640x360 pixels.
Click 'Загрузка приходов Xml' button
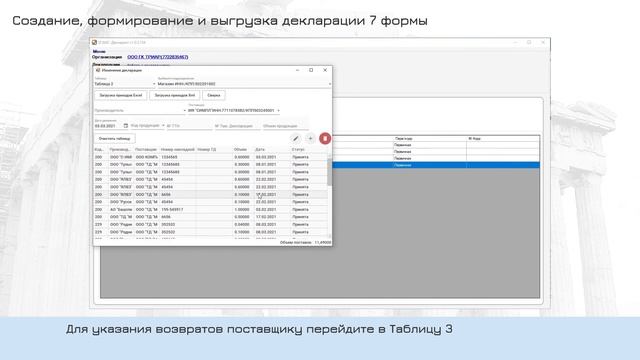point(175,95)
